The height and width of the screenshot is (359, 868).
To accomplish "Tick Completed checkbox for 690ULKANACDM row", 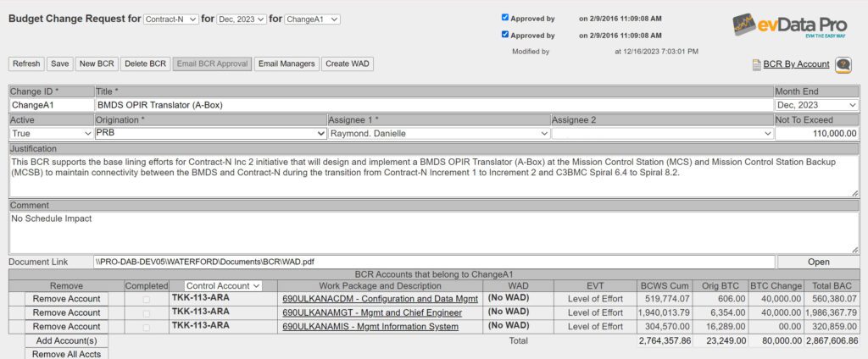I will [146, 299].
